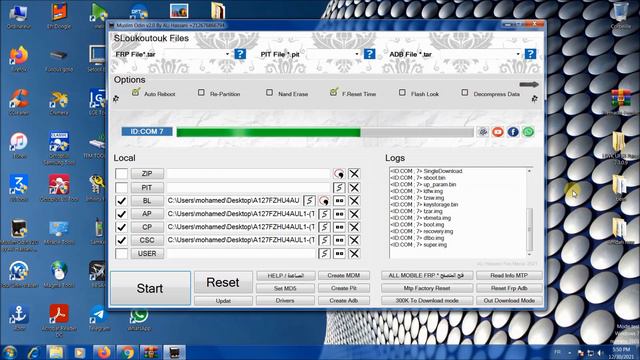Enable the Flash Lock option
The width and height of the screenshot is (640, 360).
pyautogui.click(x=402, y=93)
